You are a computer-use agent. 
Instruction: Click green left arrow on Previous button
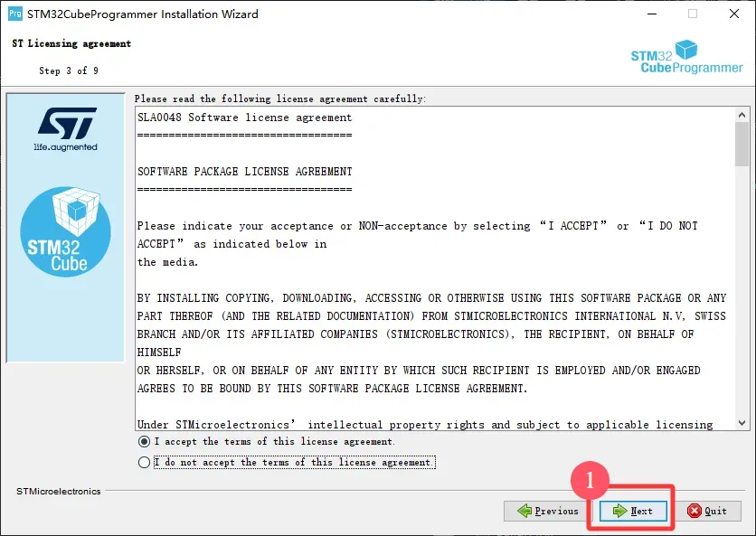(525, 511)
